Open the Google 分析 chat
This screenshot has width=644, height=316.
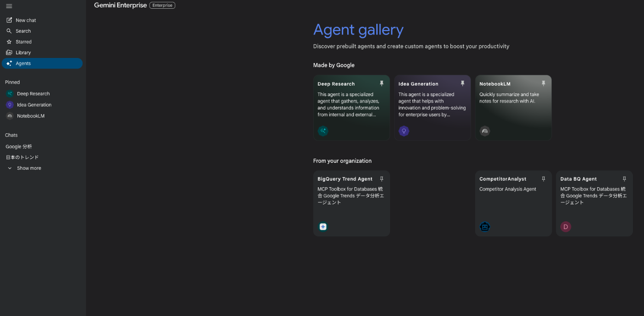[19, 147]
